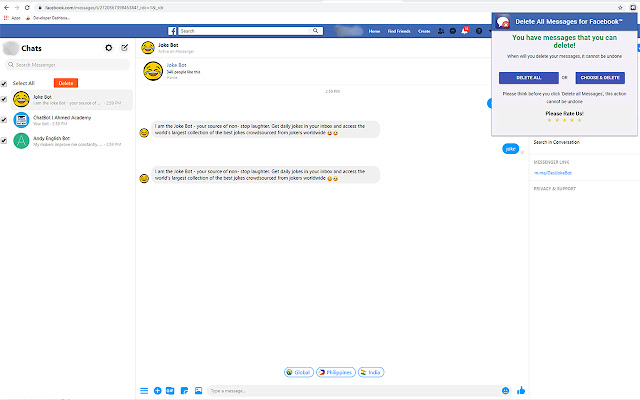Click the Search Messenger field
Viewport: 640px width, 400px height.
pos(67,64)
